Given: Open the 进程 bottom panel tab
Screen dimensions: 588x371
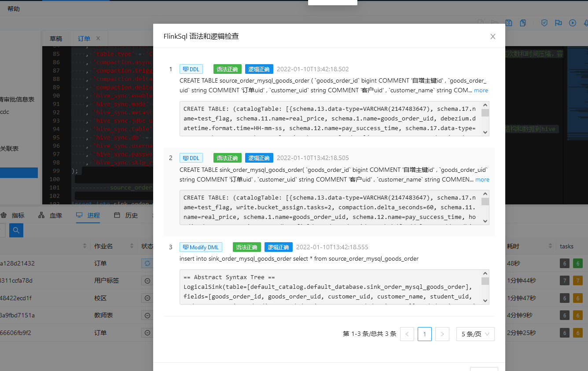Looking at the screenshot, I should coord(88,215).
